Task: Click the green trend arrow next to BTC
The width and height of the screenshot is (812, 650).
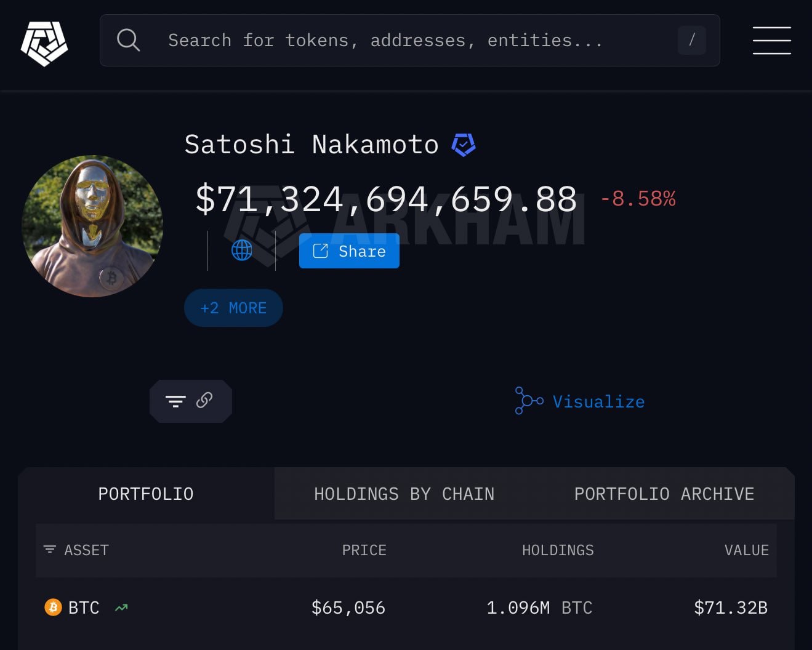Action: point(121,608)
